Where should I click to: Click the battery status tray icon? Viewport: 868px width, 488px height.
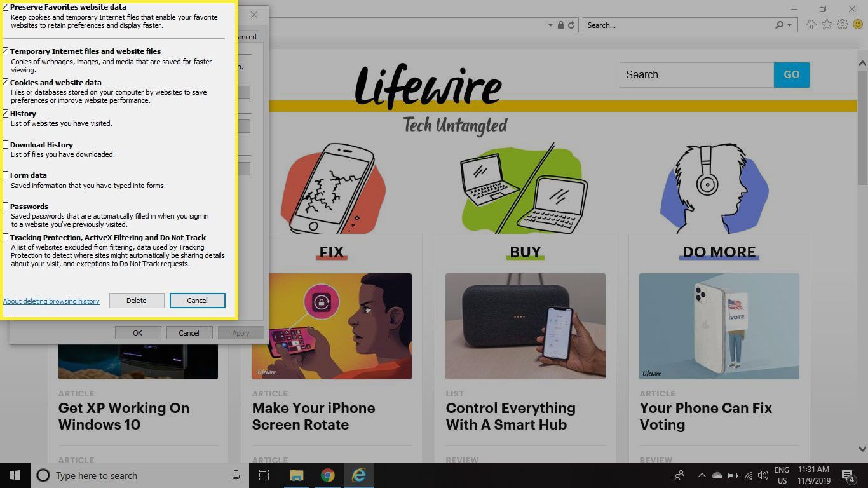pyautogui.click(x=733, y=475)
